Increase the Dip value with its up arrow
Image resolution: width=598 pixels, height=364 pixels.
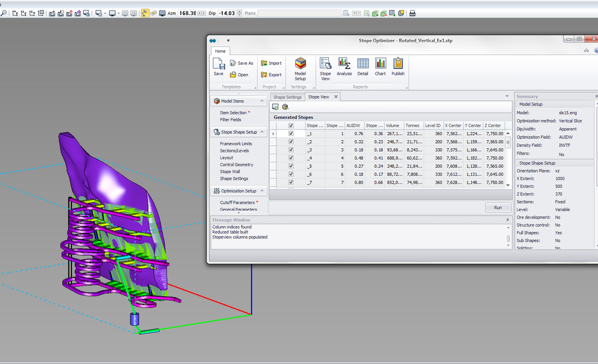[240, 11]
